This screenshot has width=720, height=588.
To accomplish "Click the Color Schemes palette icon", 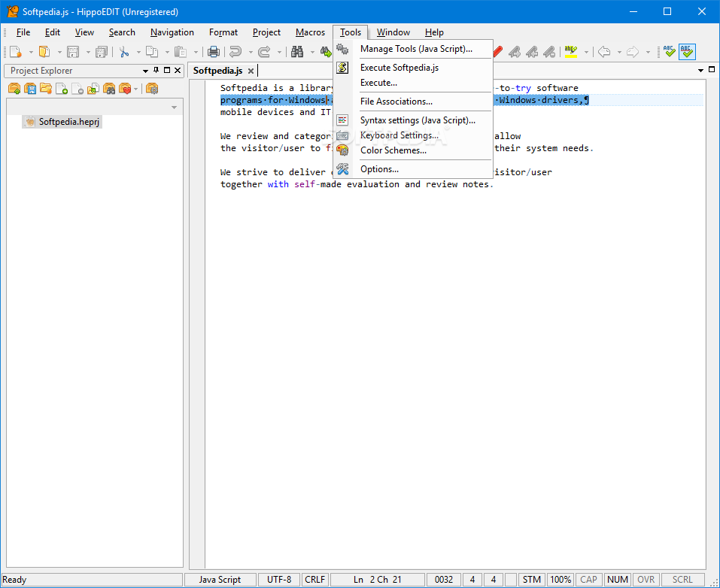I will 342,150.
